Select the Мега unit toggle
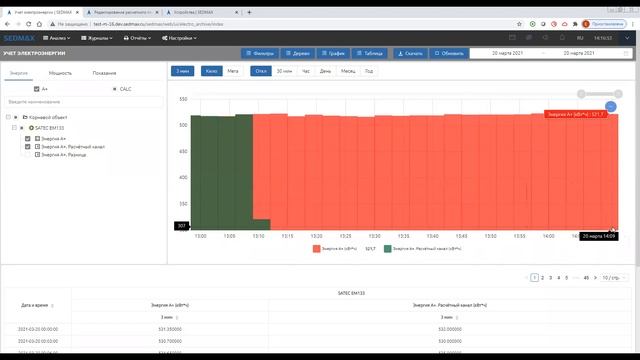Image resolution: width=640 pixels, height=360 pixels. (x=233, y=71)
